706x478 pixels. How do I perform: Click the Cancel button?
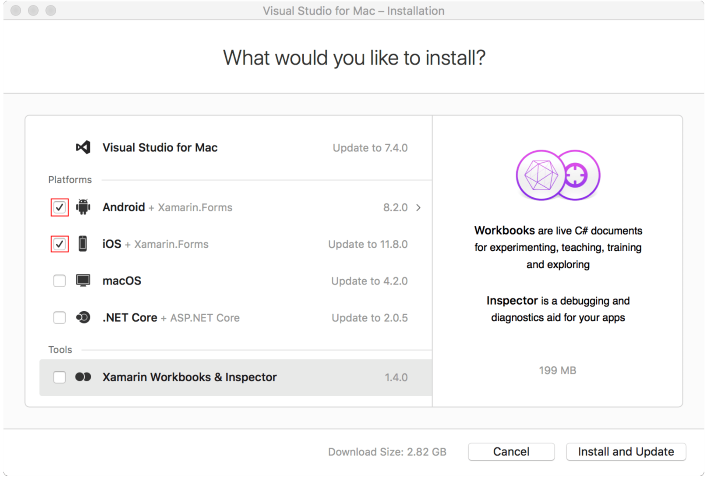[511, 451]
